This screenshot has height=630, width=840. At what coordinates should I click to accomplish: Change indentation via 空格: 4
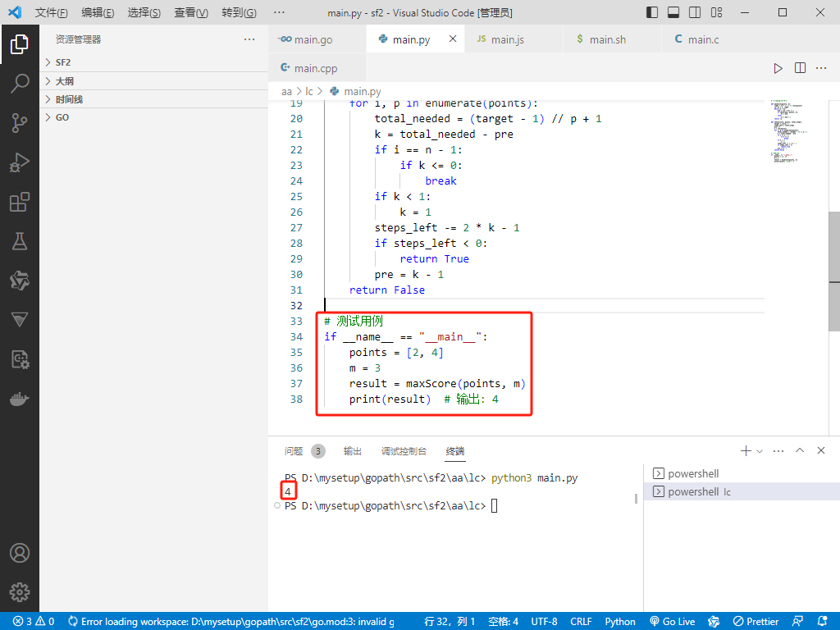[504, 622]
